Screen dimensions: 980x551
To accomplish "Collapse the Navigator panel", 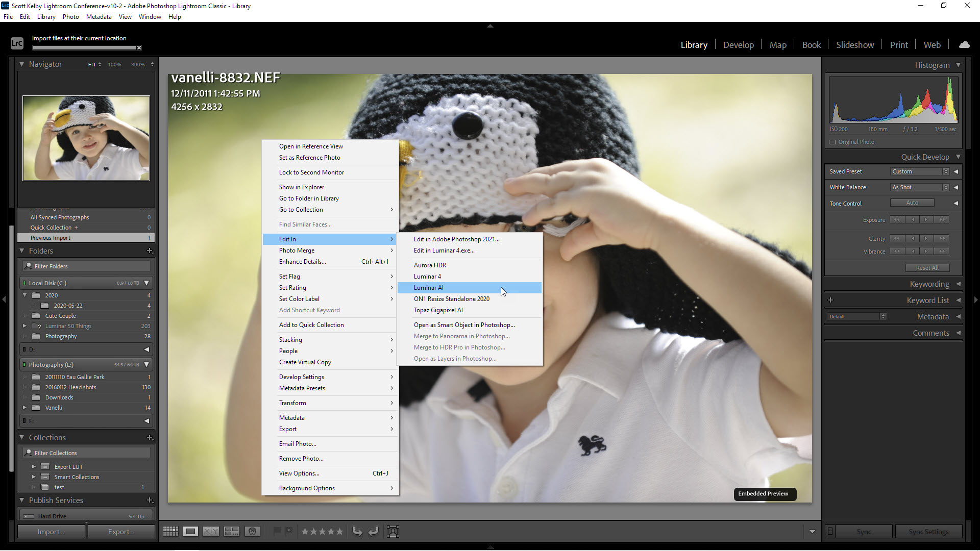I will point(22,64).
